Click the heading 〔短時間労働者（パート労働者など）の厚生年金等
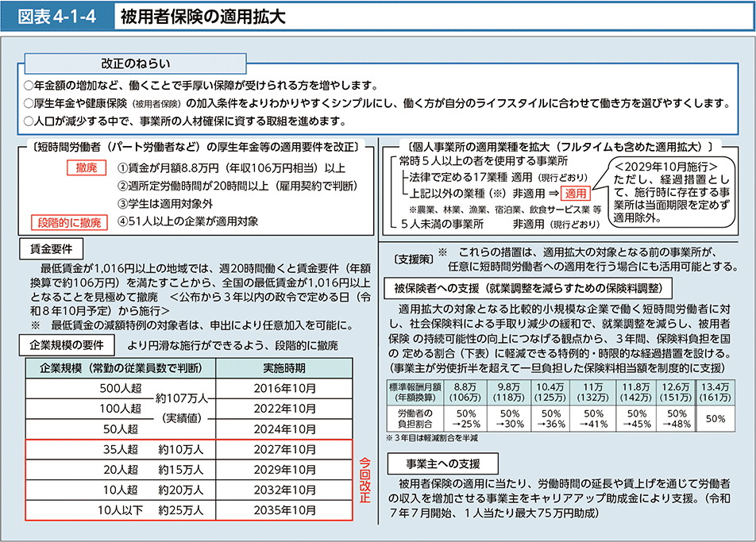 tap(196, 147)
